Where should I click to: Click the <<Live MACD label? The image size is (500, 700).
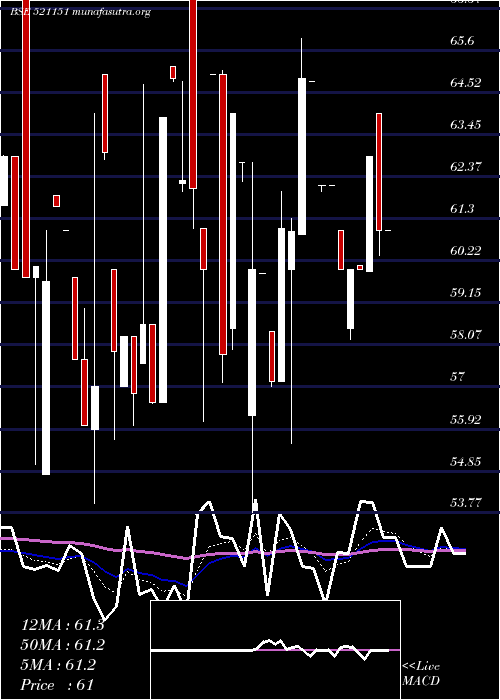(421, 674)
